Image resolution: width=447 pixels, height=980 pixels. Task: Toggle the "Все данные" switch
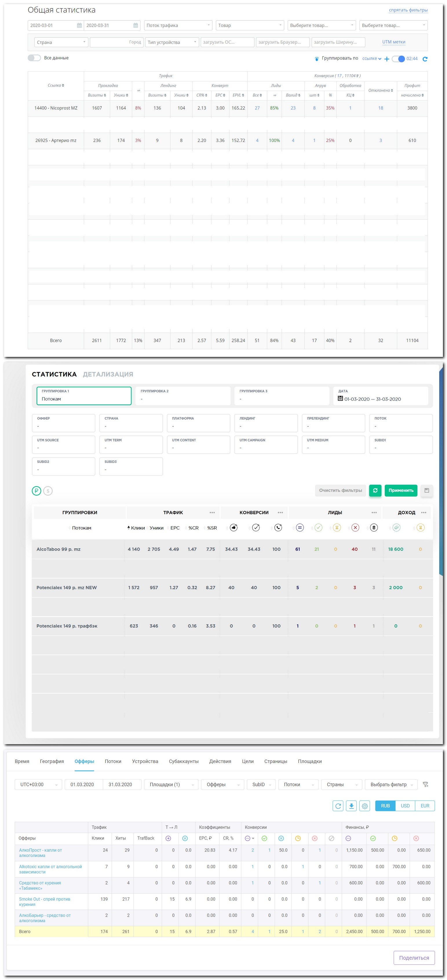click(34, 58)
